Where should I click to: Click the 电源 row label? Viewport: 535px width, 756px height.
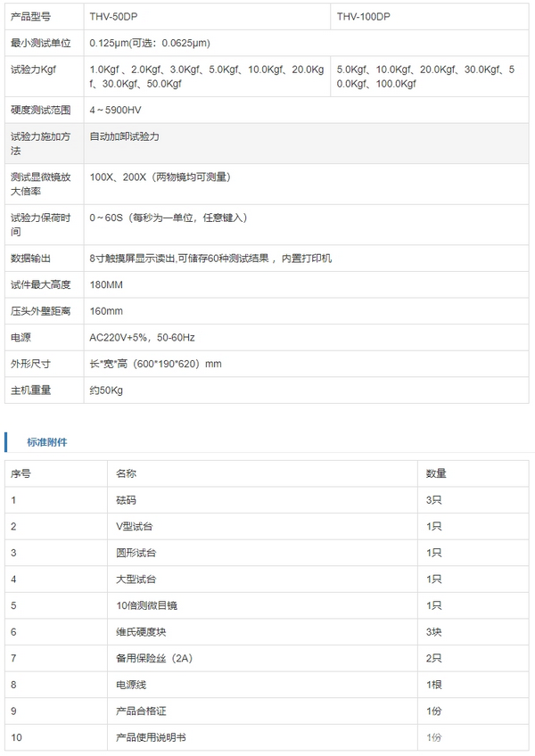click(21, 338)
